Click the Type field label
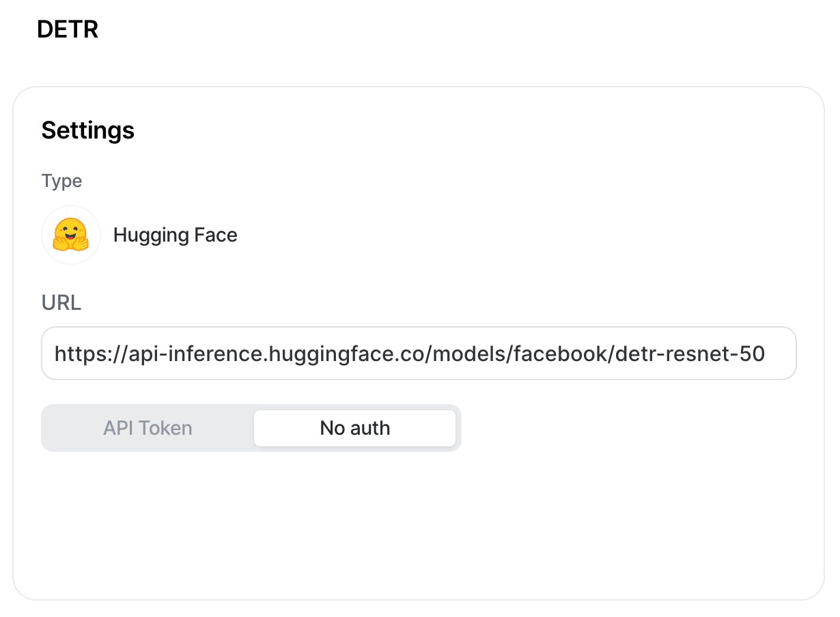This screenshot has height=617, width=840. [x=61, y=181]
